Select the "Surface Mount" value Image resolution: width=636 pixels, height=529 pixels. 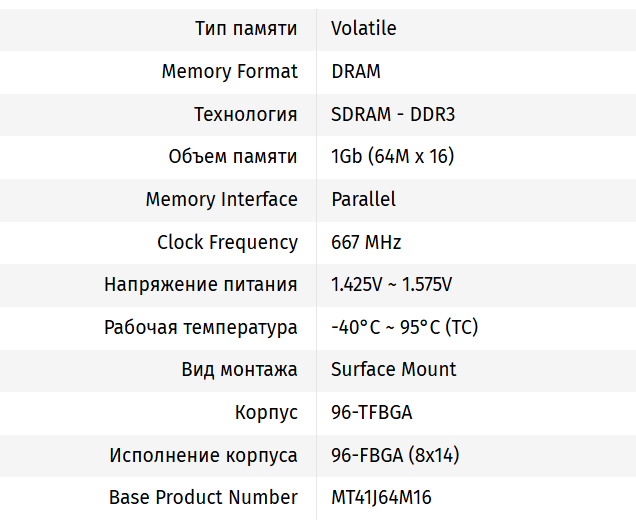[x=393, y=369]
